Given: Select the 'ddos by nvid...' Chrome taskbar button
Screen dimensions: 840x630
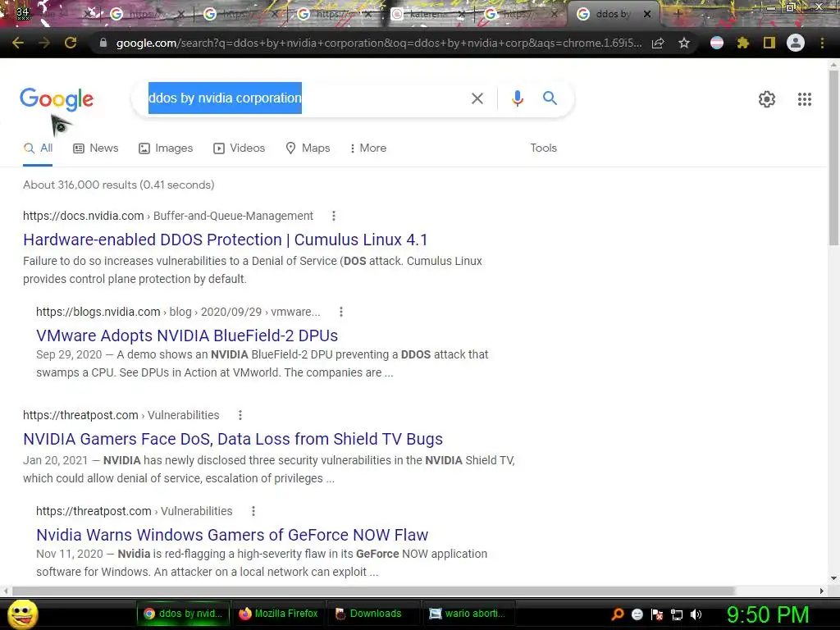Looking at the screenshot, I should pyautogui.click(x=184, y=614).
